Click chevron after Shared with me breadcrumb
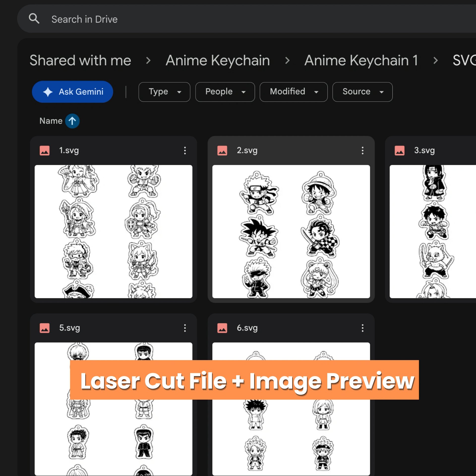Image resolution: width=476 pixels, height=476 pixels. (148, 60)
